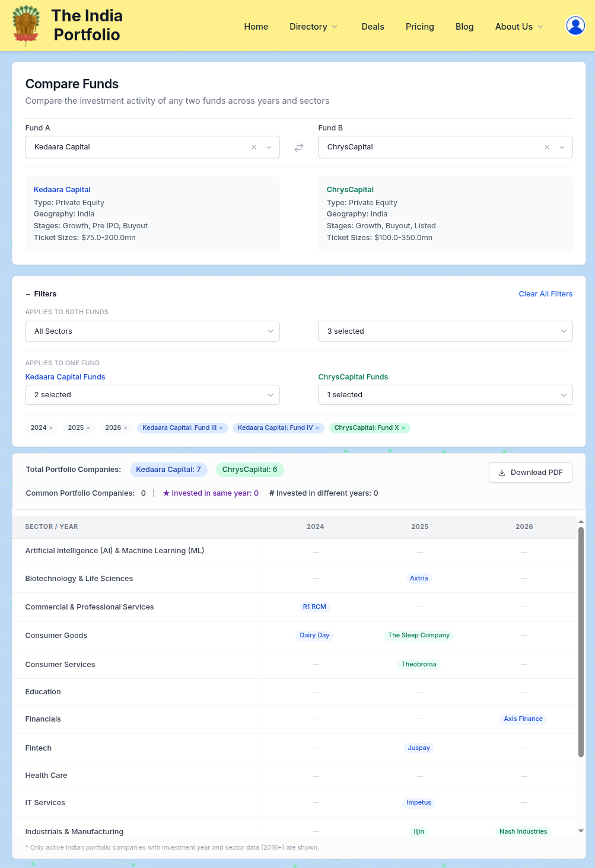Clear the Kedaara Capital Fund A selection

point(254,147)
